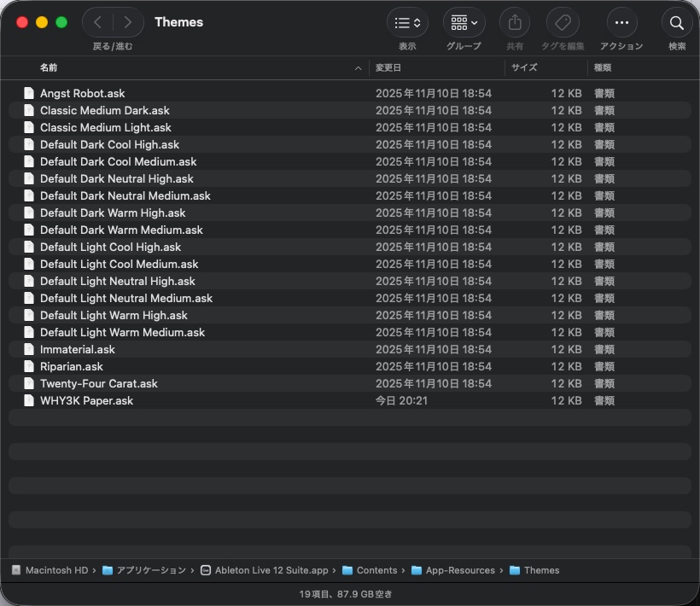Screen dimensions: 700x606
Task: Select the Twenty-Four Carat.ask file icon
Action: pyautogui.click(x=29, y=383)
